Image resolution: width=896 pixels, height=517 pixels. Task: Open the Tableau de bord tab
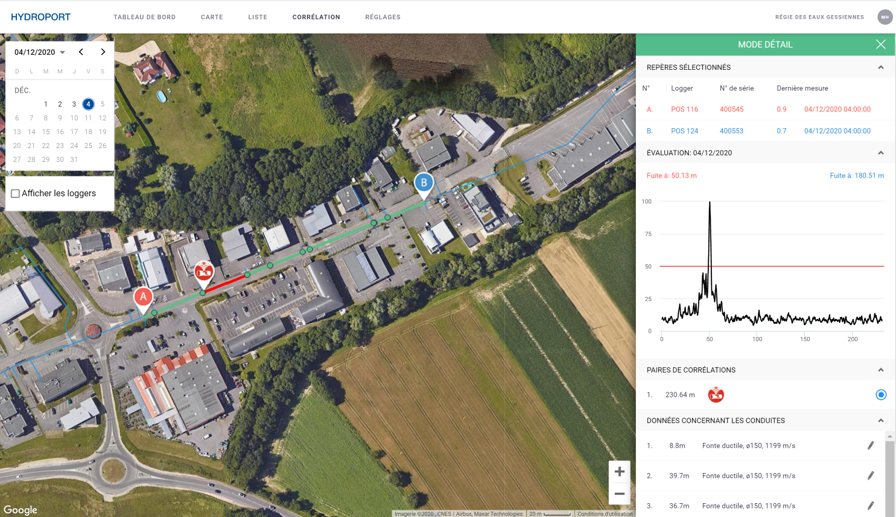tap(144, 17)
